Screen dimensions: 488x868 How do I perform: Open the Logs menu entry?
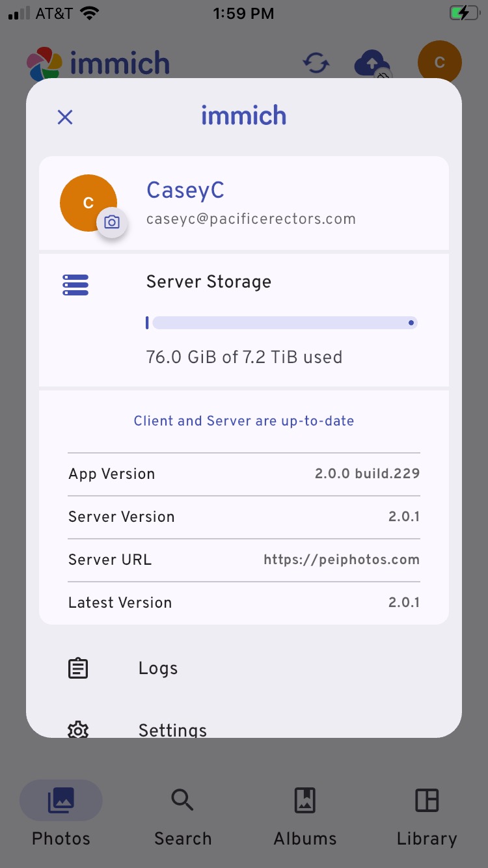tap(158, 668)
